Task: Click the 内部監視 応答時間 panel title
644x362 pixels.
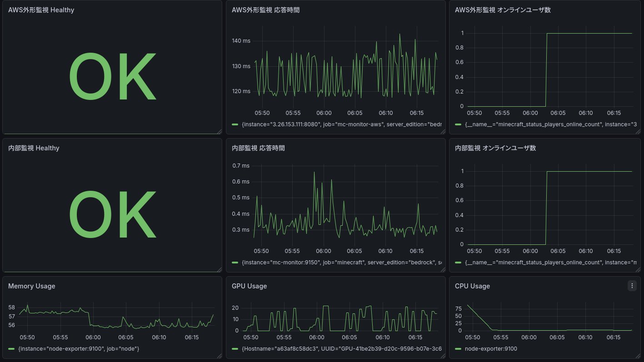Action: [258, 148]
